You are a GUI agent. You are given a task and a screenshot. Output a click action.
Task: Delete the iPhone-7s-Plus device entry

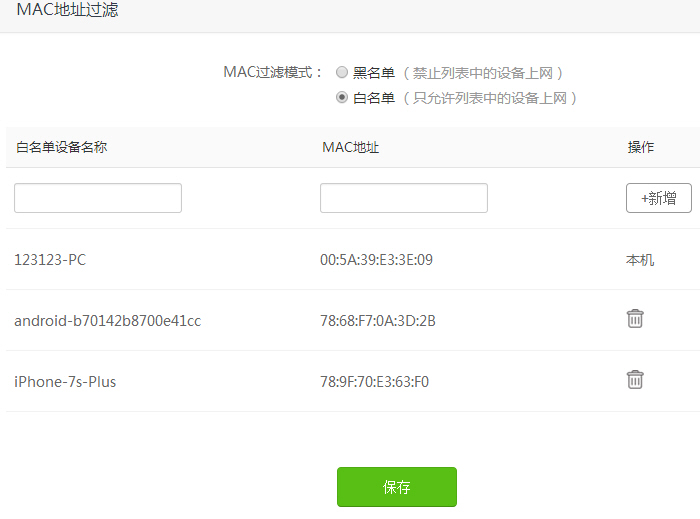click(635, 380)
